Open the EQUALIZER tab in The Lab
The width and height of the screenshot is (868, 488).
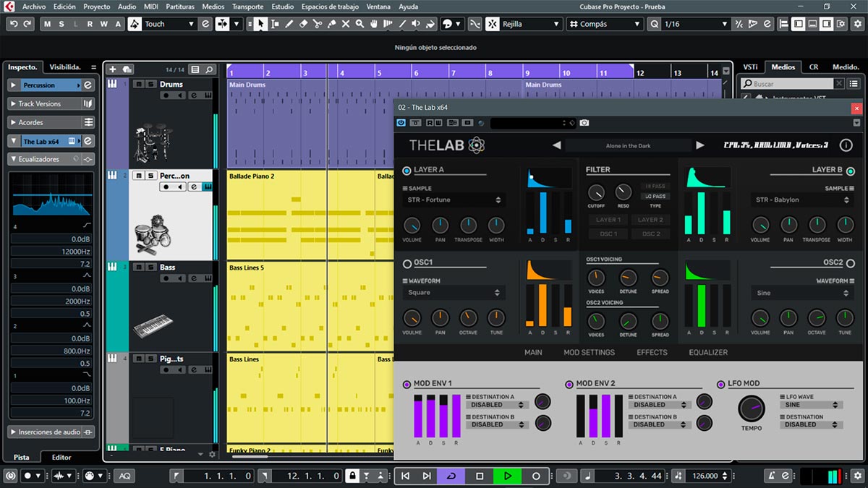click(x=709, y=352)
